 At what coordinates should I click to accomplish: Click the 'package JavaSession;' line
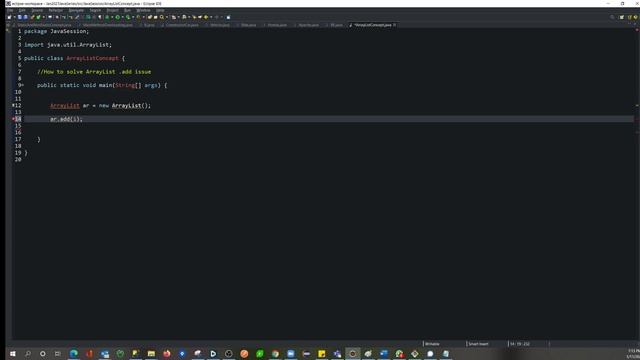[x=56, y=31]
